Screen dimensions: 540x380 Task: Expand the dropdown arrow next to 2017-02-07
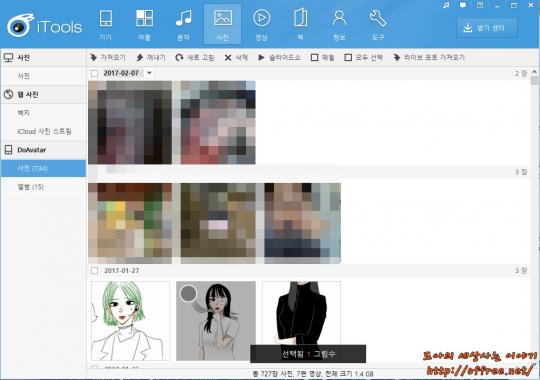(x=149, y=73)
